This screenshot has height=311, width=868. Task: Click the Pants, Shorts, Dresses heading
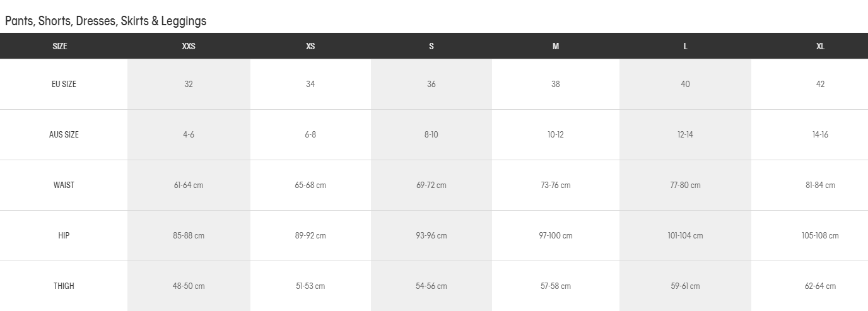[x=106, y=21]
